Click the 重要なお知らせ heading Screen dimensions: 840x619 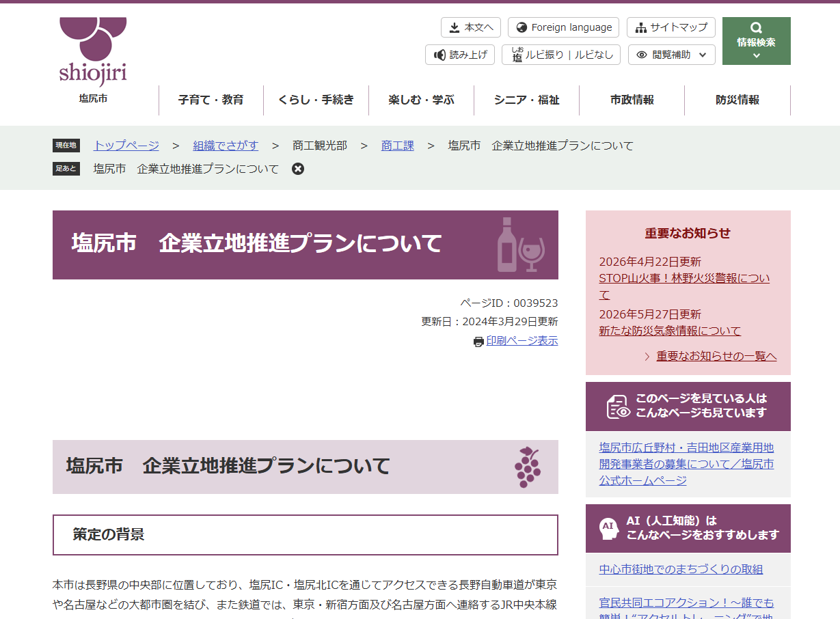(688, 233)
